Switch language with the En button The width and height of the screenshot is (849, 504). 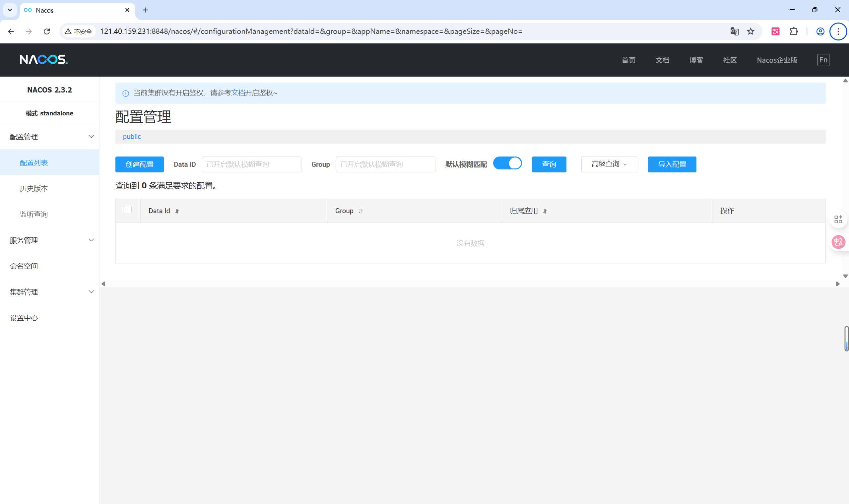click(x=823, y=60)
